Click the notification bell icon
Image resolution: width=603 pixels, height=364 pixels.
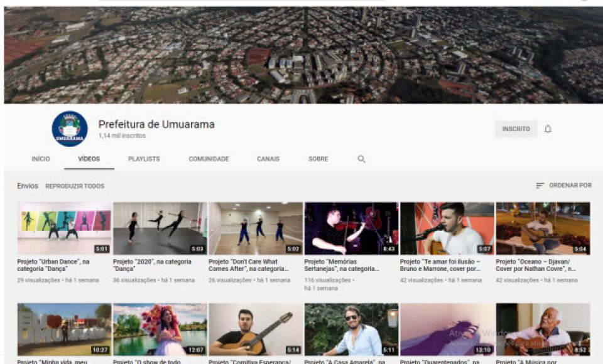(x=548, y=129)
